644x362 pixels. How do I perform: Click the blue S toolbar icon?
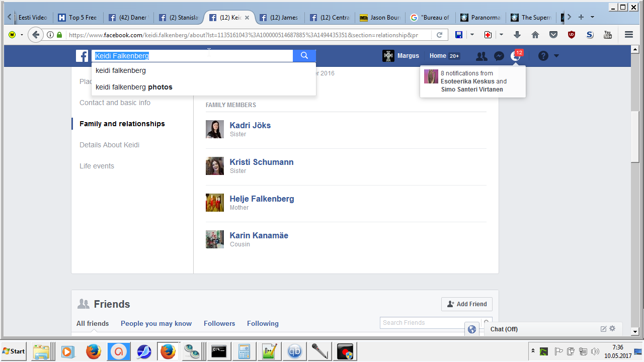[590, 35]
